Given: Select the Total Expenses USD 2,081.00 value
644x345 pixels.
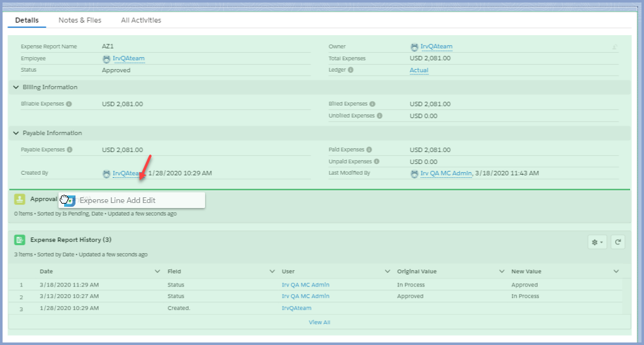Looking at the screenshot, I should [430, 58].
